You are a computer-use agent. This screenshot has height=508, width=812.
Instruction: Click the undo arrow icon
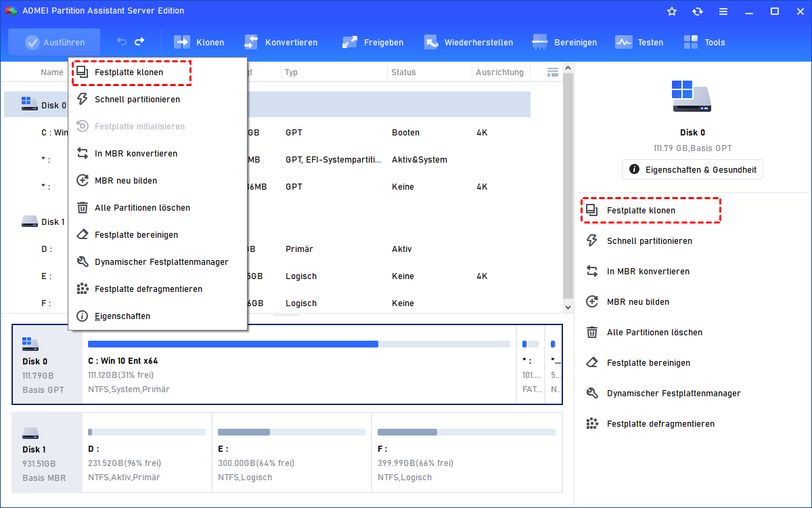(x=122, y=42)
